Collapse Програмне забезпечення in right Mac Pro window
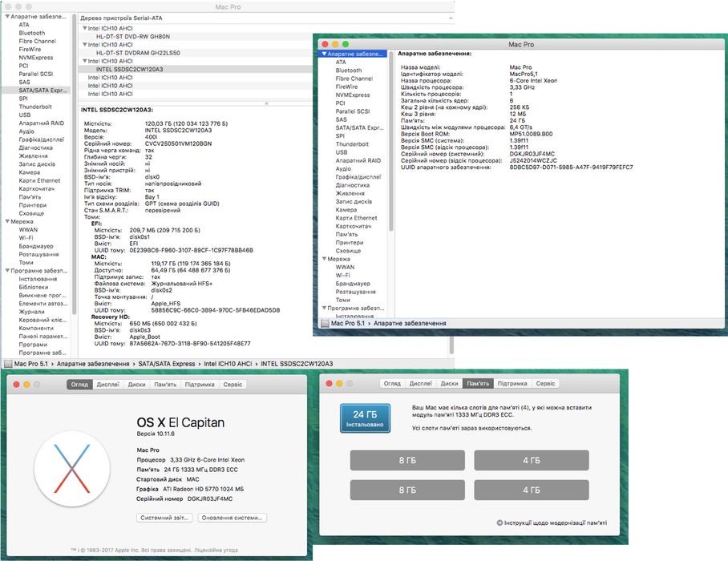The width and height of the screenshot is (728, 561). click(324, 308)
